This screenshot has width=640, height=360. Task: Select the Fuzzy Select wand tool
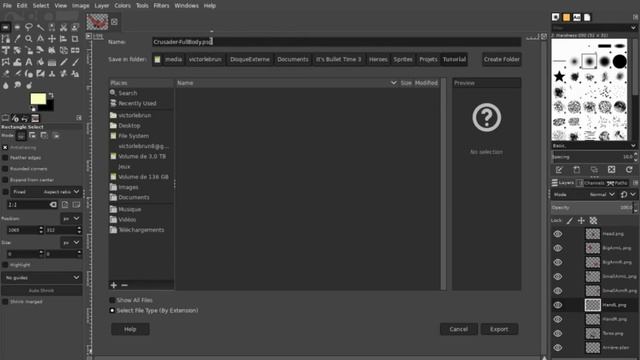point(40,27)
